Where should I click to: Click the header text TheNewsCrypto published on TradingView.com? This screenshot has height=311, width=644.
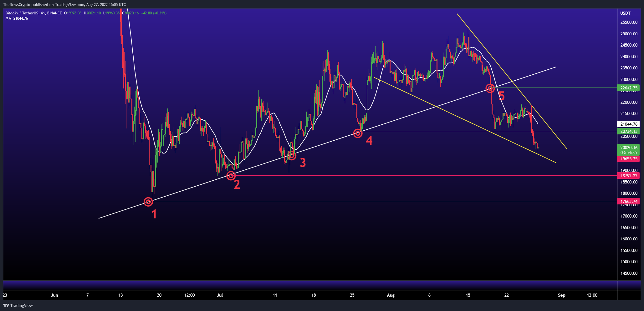pos(44,4)
